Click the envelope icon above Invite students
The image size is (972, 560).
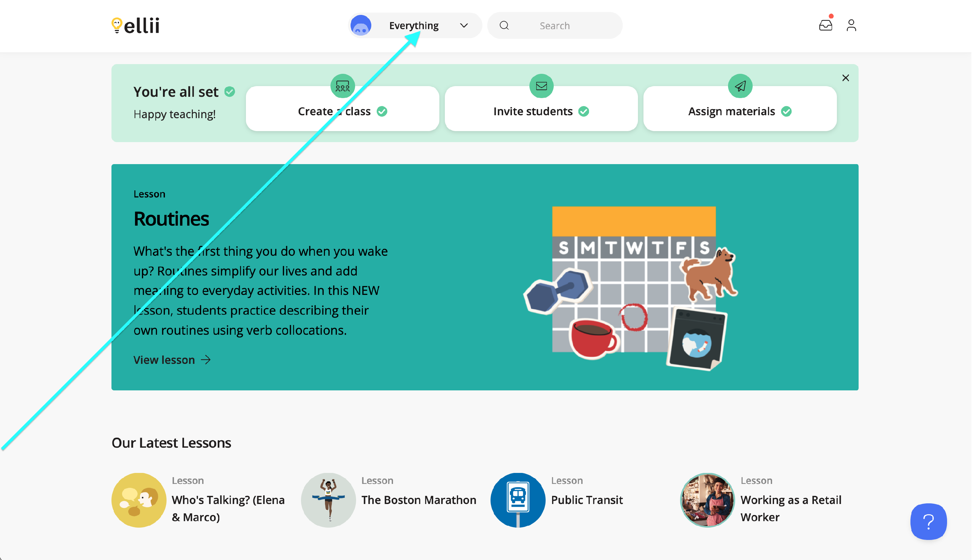[x=541, y=86]
